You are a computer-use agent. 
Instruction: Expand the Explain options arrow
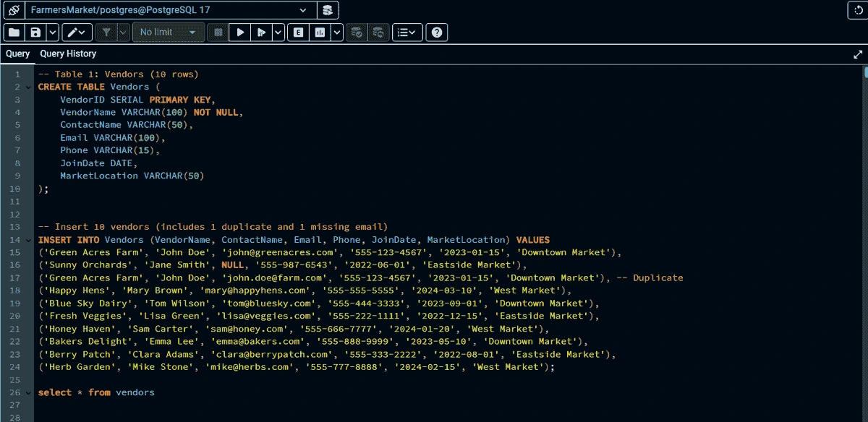[336, 33]
